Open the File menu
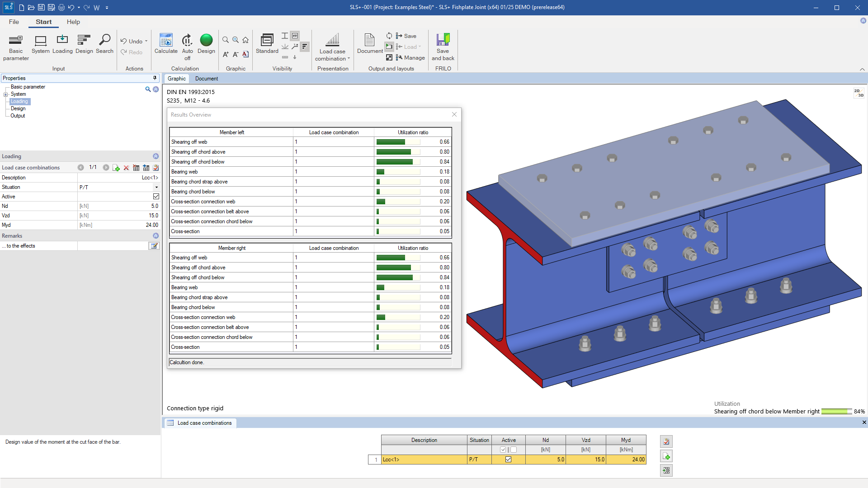 pyautogui.click(x=14, y=22)
